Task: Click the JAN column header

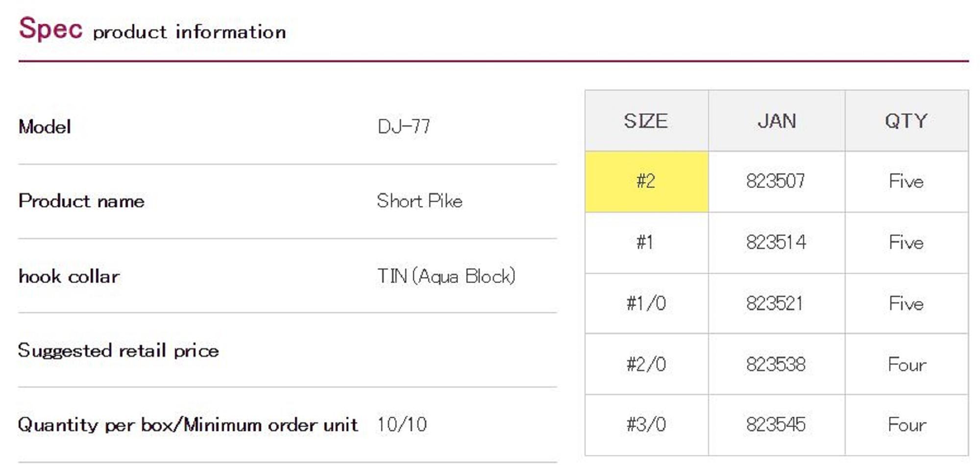Action: click(x=776, y=121)
